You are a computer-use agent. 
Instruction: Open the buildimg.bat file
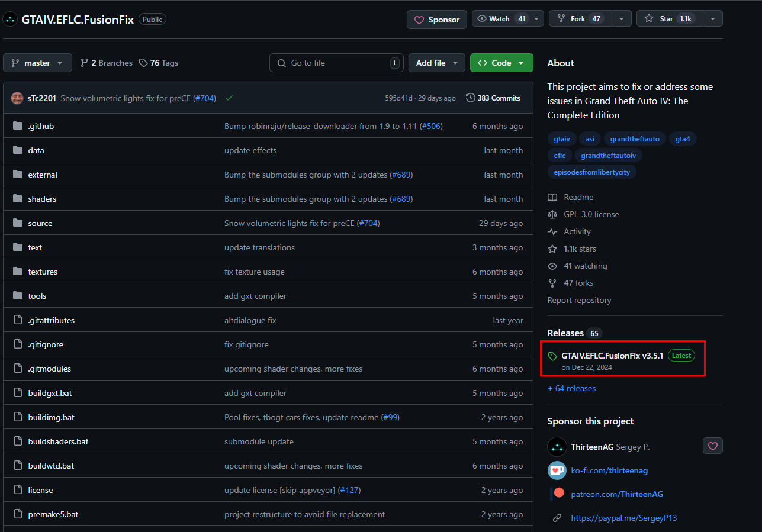pyautogui.click(x=52, y=417)
